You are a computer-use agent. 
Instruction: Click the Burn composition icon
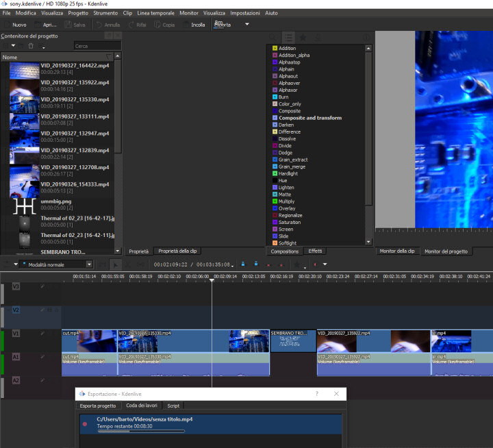click(x=275, y=97)
